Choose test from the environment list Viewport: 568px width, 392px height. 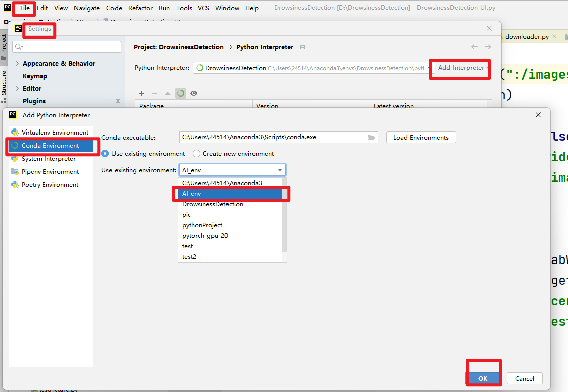[x=230, y=246]
